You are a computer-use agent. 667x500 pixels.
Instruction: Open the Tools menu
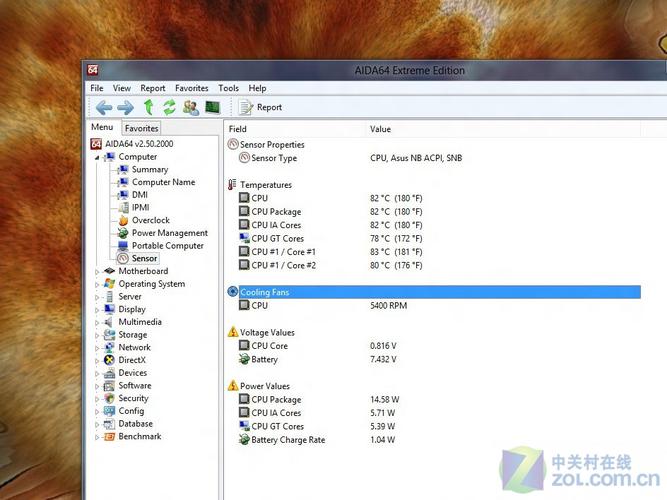coord(228,88)
